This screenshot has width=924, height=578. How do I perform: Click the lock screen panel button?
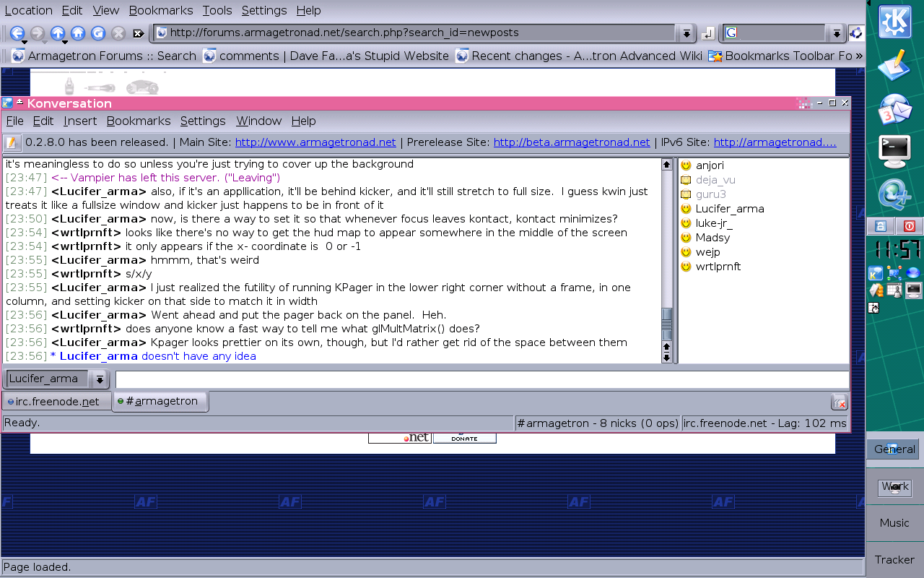point(880,226)
